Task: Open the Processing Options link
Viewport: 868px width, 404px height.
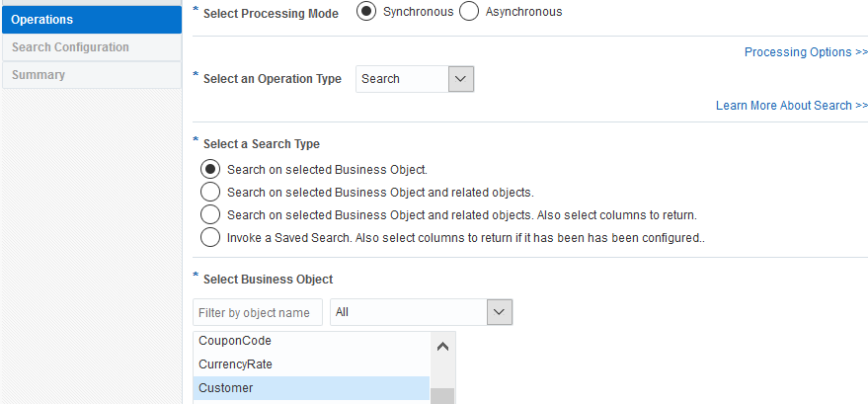Action: click(x=806, y=52)
